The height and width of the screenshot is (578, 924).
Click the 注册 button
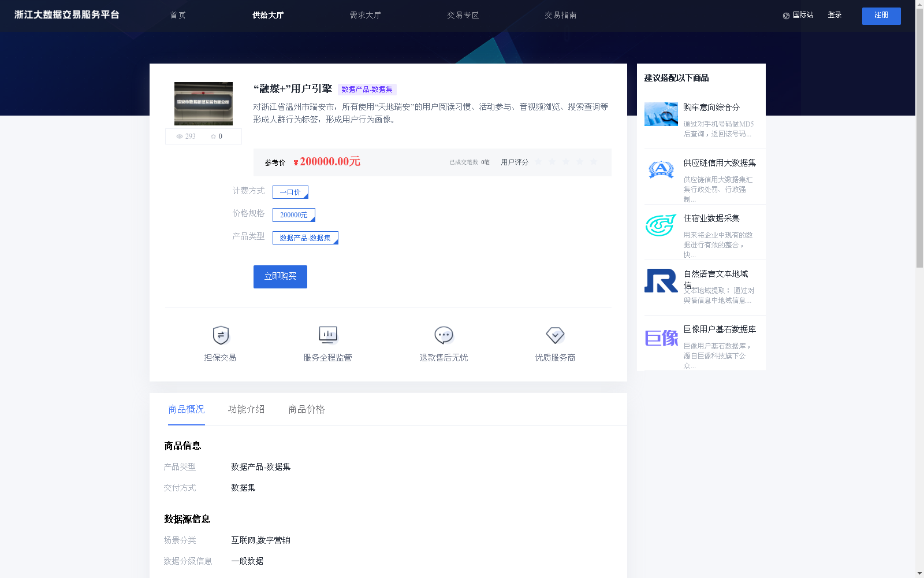[881, 16]
